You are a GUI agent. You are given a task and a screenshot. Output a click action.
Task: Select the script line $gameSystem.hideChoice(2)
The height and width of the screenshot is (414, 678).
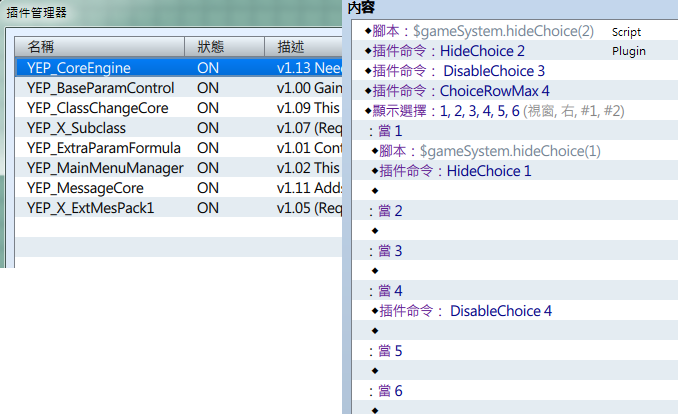[515, 31]
